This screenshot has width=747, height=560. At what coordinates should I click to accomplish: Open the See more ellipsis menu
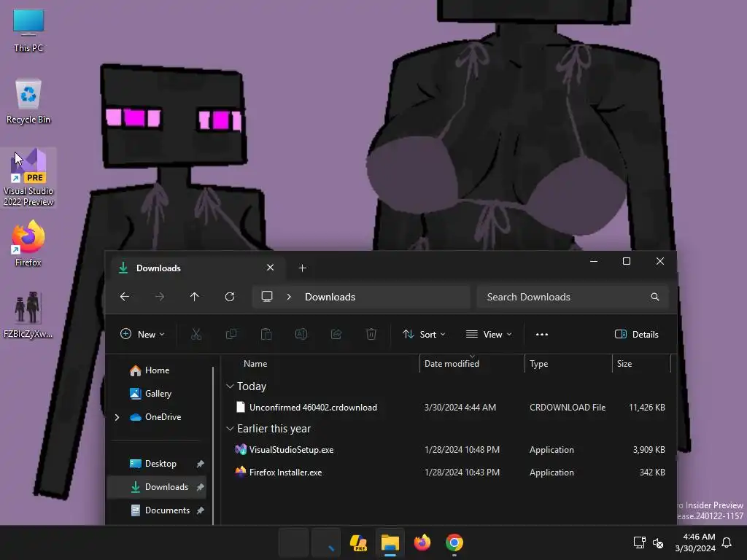(542, 334)
